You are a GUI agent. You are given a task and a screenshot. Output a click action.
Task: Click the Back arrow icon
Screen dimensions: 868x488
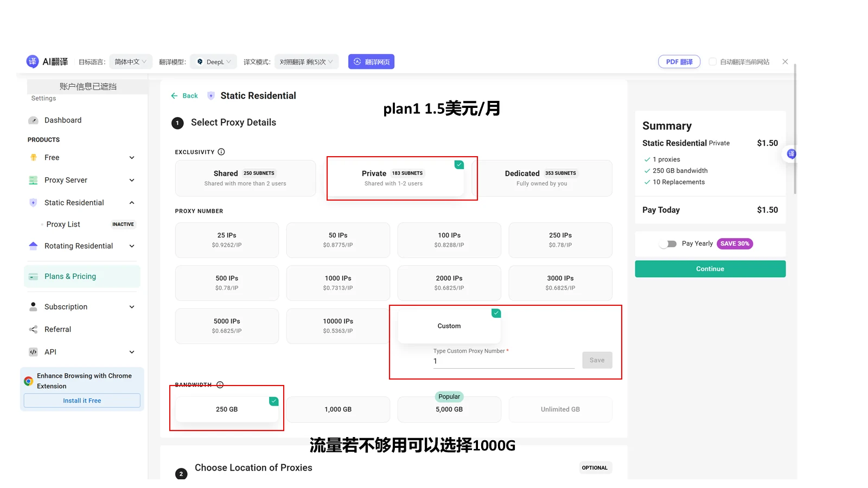pyautogui.click(x=174, y=95)
